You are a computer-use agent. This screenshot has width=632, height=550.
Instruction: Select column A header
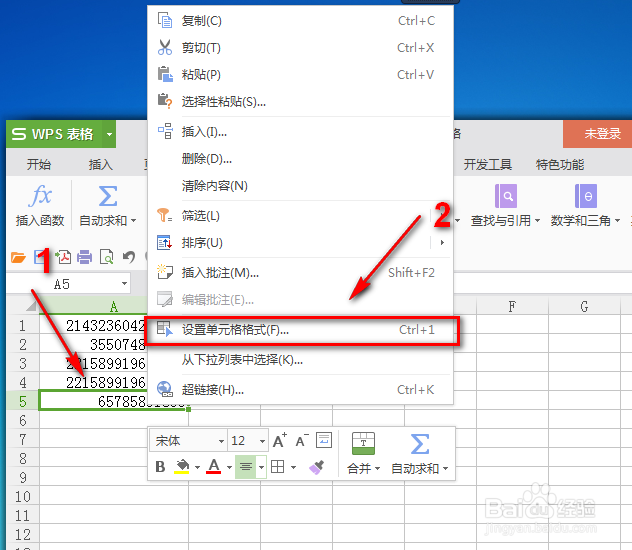tap(114, 307)
